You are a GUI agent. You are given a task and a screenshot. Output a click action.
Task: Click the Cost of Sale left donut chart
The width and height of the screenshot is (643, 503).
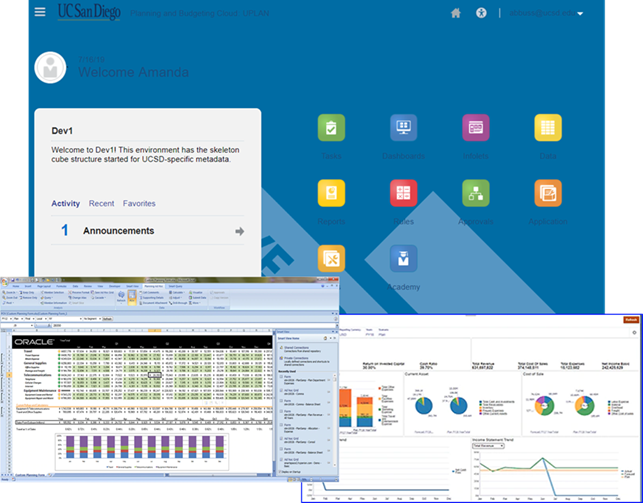click(544, 406)
